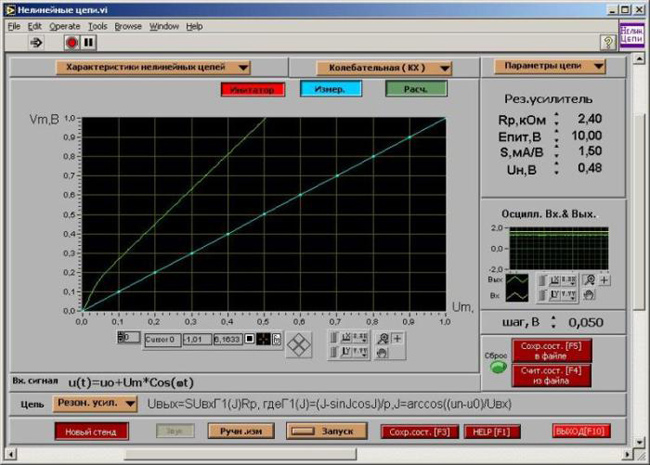Open the Operate menu
Viewport: 650px width, 465px height.
click(65, 26)
